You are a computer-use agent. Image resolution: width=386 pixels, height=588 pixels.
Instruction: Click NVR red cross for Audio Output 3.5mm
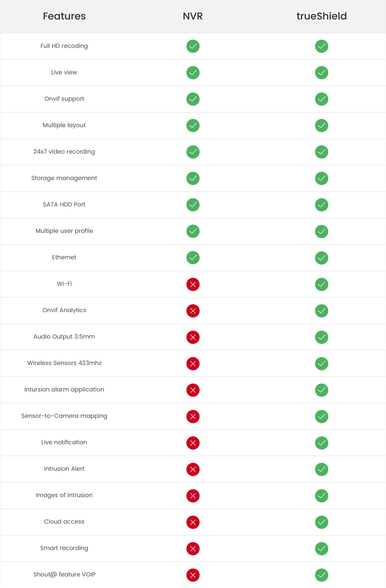click(x=193, y=337)
